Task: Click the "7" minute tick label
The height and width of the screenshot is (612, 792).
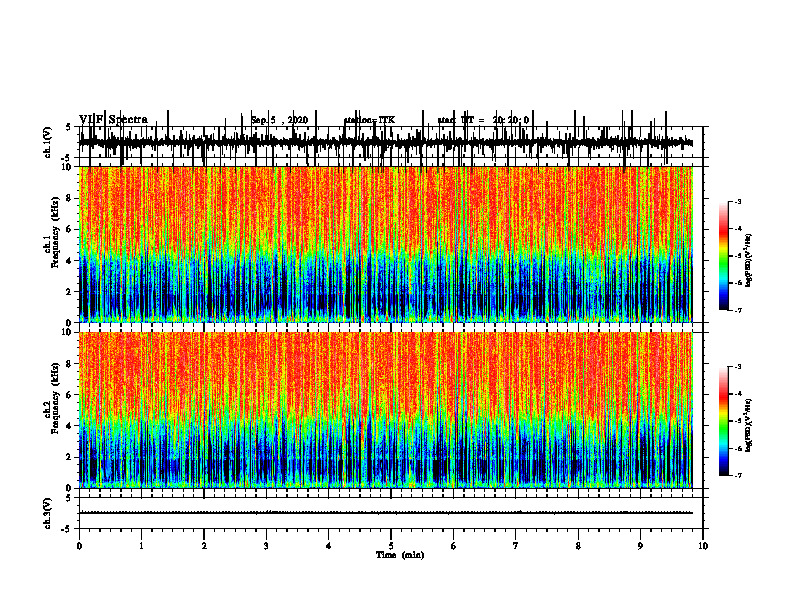Action: click(516, 546)
